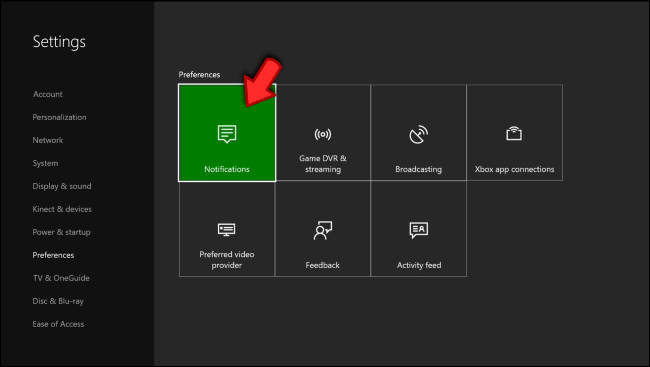Click the Settings page title
Screen dimensions: 650x367
click(59, 42)
